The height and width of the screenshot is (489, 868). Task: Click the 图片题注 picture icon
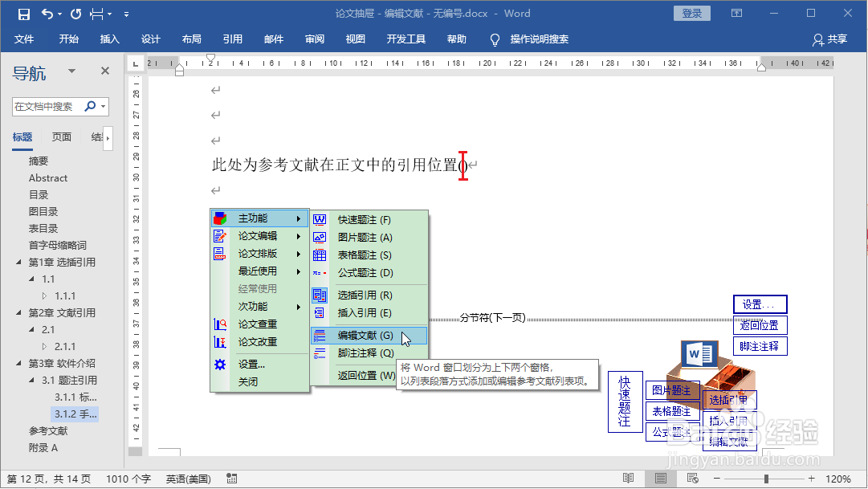click(x=320, y=238)
